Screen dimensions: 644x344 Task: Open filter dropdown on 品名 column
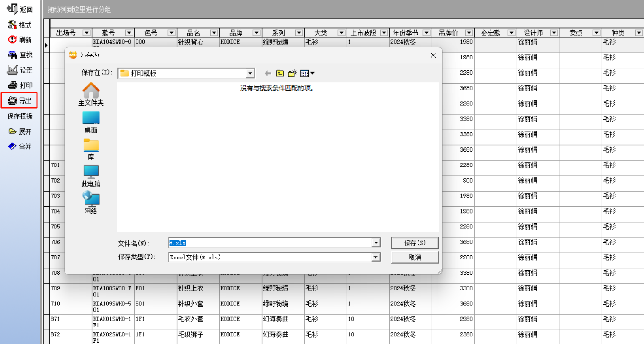point(214,33)
